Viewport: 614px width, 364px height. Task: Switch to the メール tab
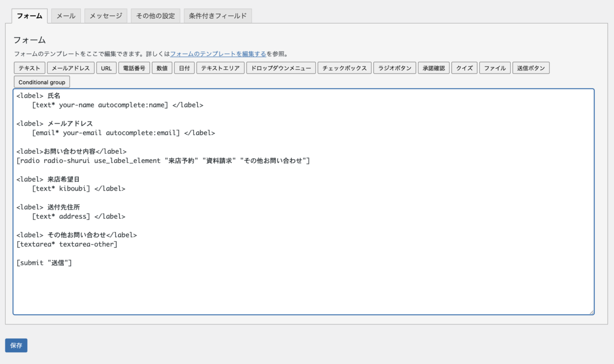66,16
